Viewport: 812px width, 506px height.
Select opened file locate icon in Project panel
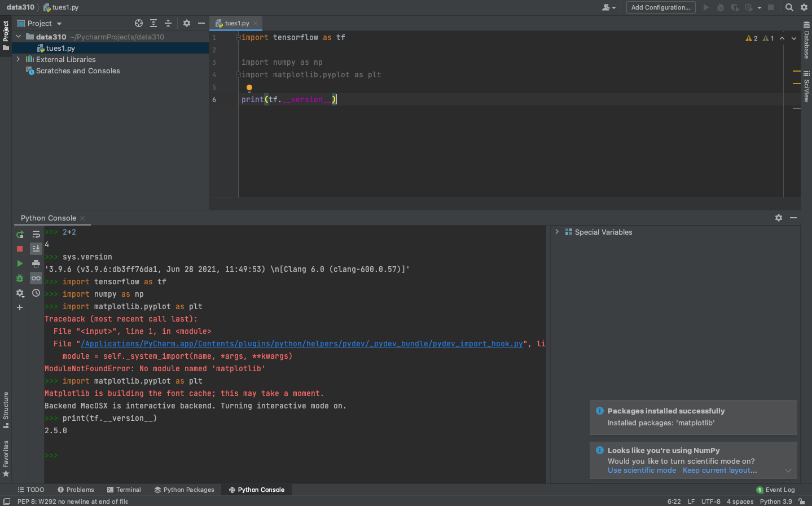(x=139, y=23)
